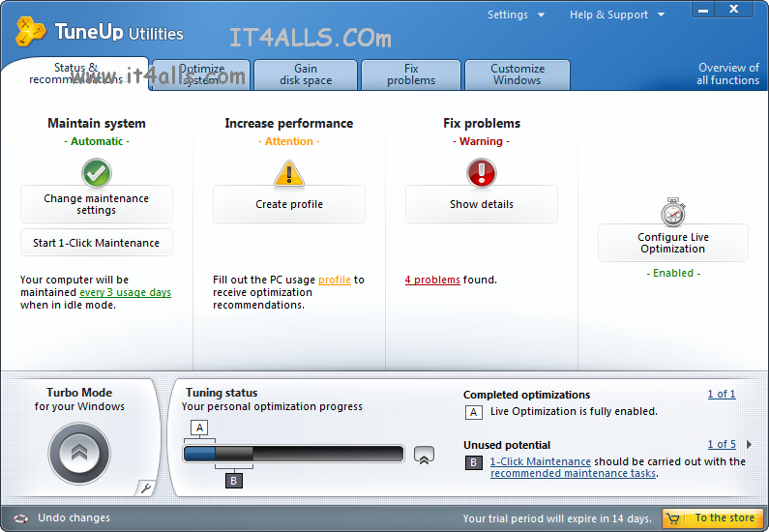The image size is (769, 532).
Task: Click the Live Optimization stopwatch icon
Action: pos(673,212)
